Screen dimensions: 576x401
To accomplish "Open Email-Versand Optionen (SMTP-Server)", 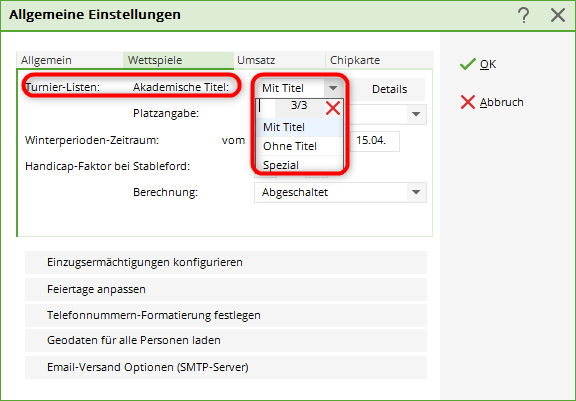I will pyautogui.click(x=226, y=367).
